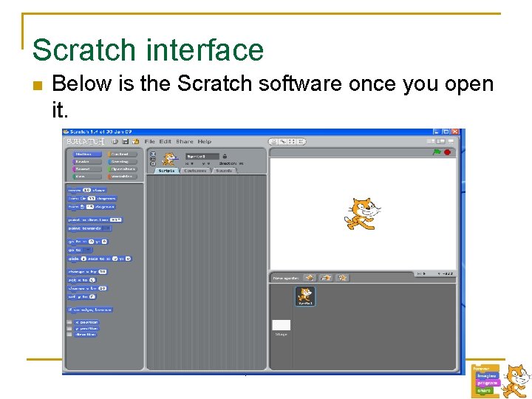532x399 pixels.
Task: Select the Sound block category
Action: (87, 169)
